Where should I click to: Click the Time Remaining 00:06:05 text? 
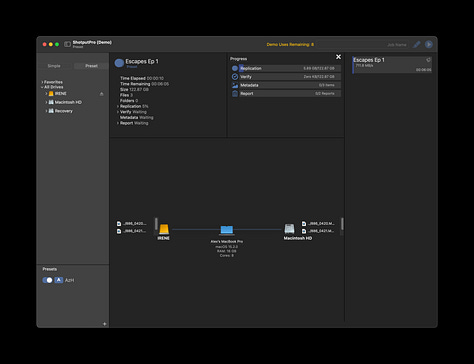(x=144, y=84)
